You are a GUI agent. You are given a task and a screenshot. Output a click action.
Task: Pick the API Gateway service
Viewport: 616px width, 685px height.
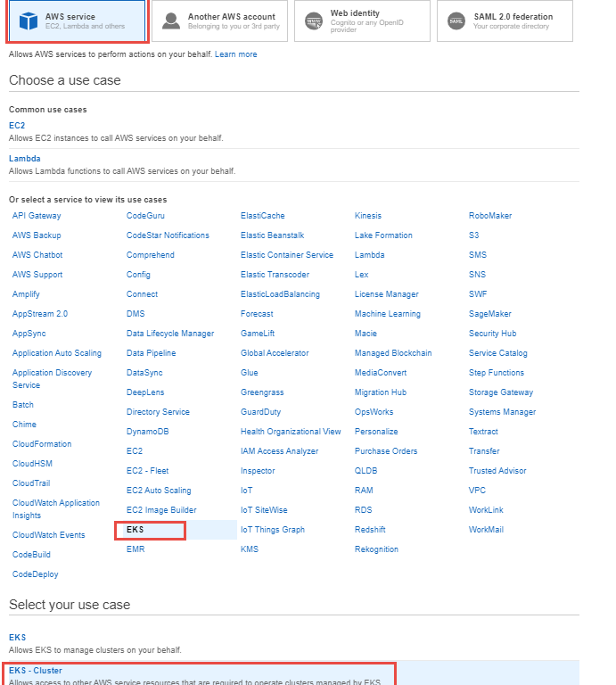tap(37, 215)
